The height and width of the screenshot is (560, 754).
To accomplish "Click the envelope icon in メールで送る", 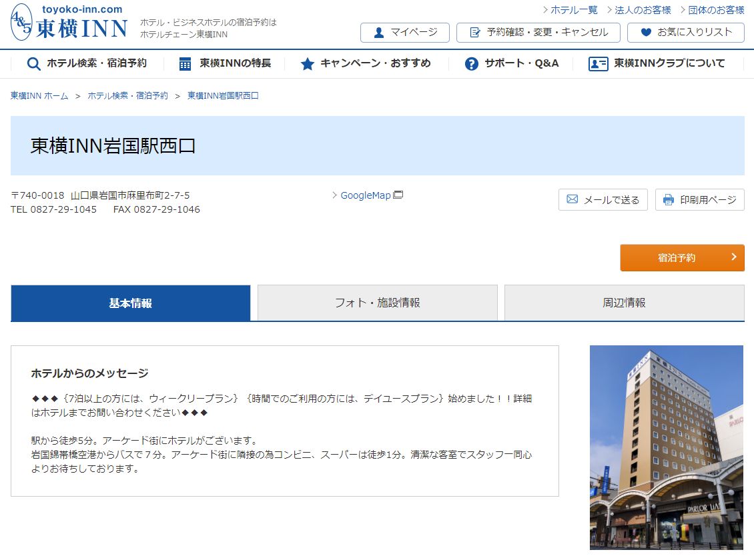I will click(572, 200).
